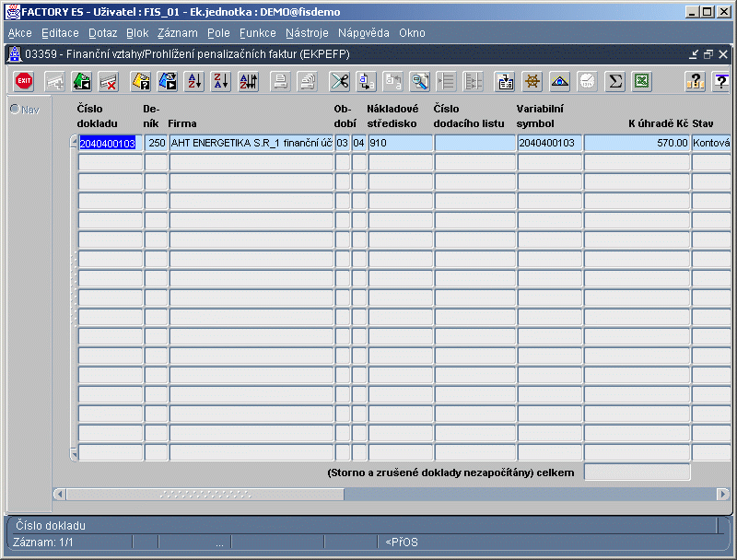737x560 pixels.
Task: Click the question mark help icon
Action: coord(695,81)
